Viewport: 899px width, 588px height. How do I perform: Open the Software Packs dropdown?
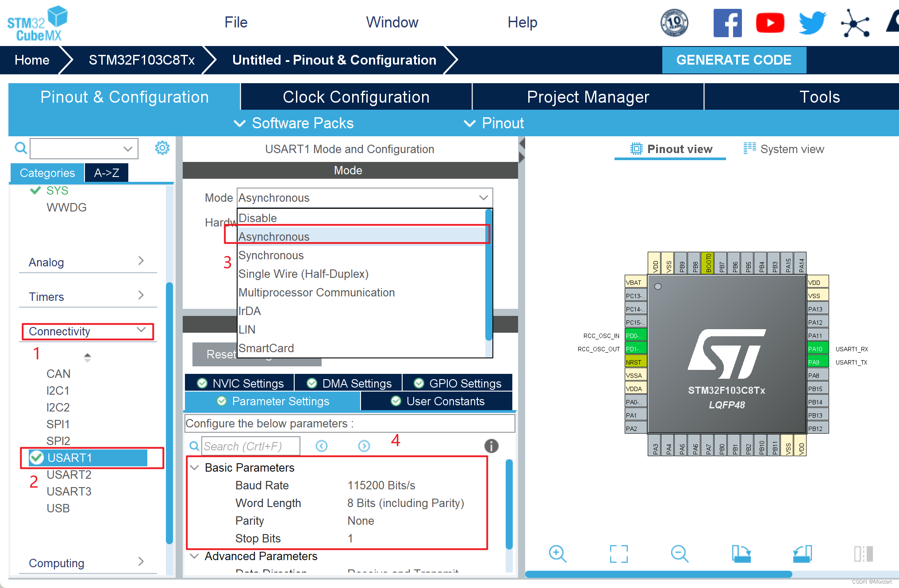click(x=294, y=123)
